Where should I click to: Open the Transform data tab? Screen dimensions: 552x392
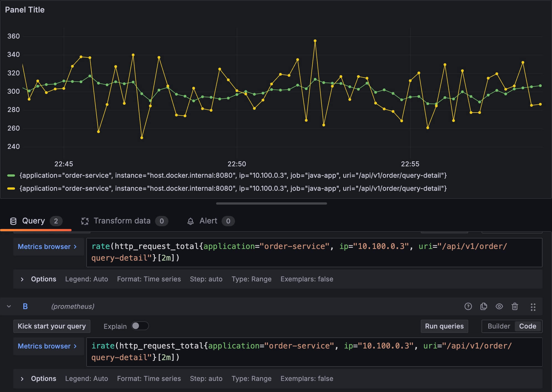[x=122, y=221]
